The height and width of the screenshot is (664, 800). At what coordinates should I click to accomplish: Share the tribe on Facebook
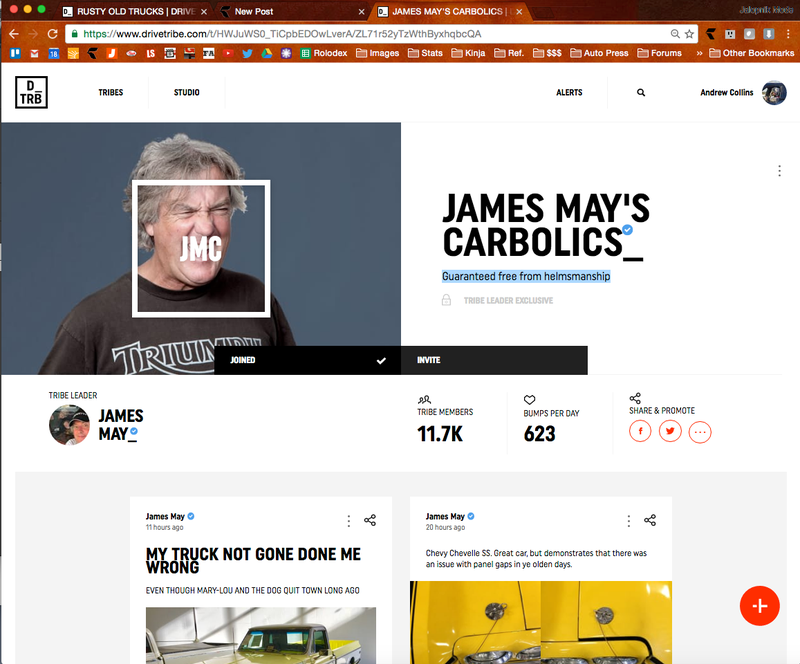tap(640, 432)
